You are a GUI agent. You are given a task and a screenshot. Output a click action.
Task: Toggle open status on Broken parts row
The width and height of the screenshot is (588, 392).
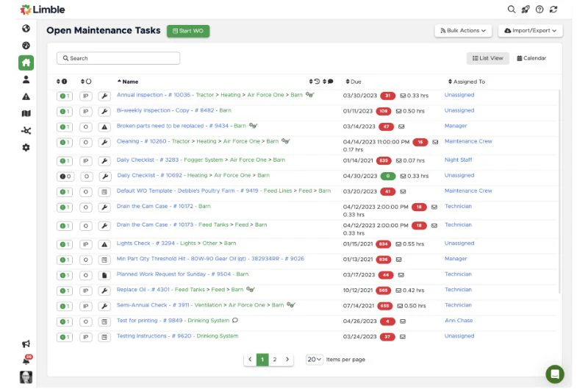click(86, 126)
